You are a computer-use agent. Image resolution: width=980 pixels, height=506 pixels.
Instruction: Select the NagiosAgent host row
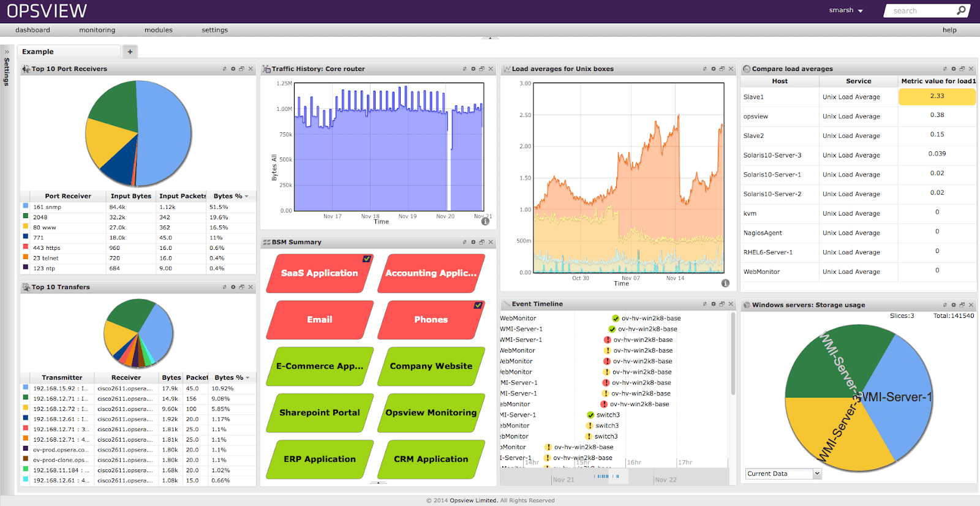(x=859, y=233)
